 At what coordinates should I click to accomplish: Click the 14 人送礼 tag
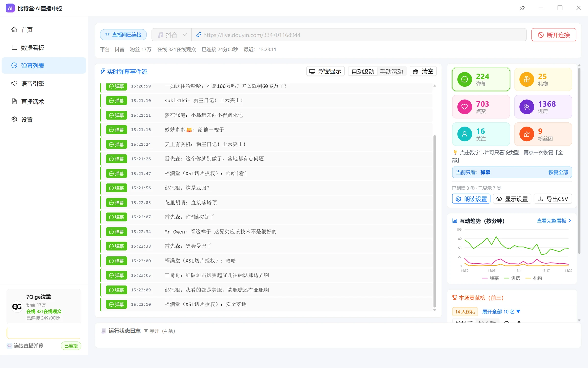coord(465,312)
